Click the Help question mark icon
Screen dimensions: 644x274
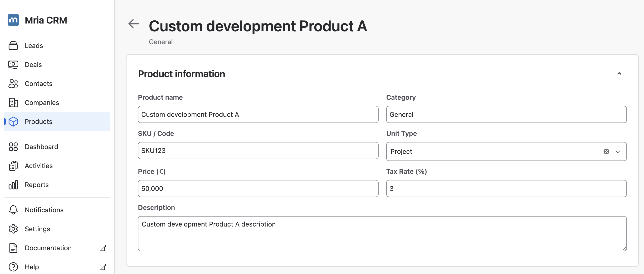(13, 267)
